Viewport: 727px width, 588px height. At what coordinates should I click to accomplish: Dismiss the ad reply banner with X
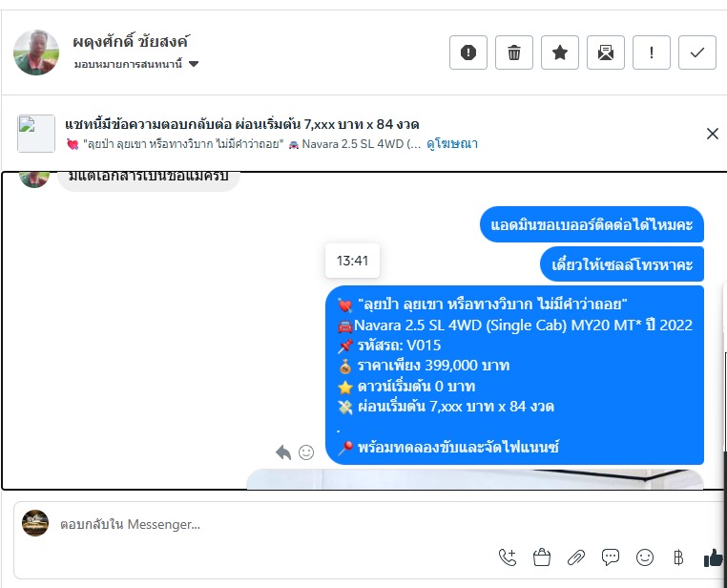coord(712,134)
